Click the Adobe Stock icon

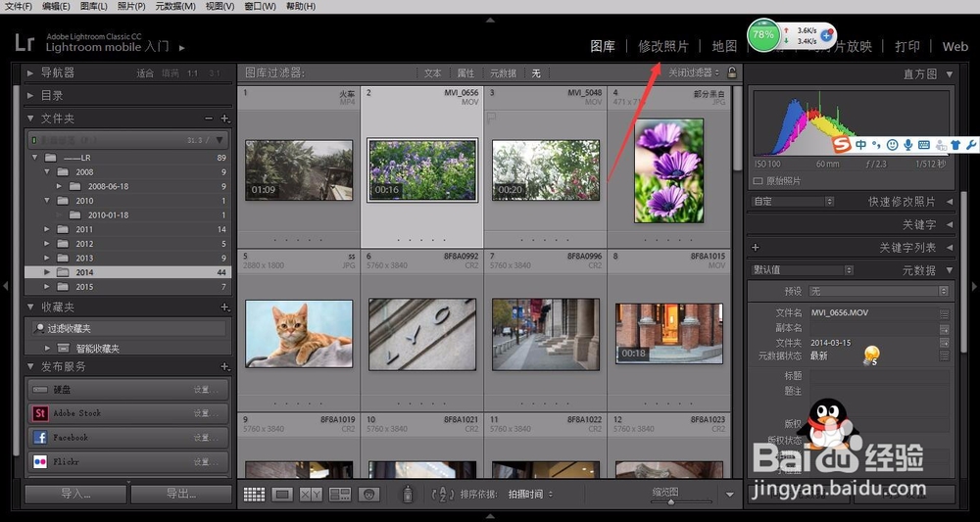40,413
